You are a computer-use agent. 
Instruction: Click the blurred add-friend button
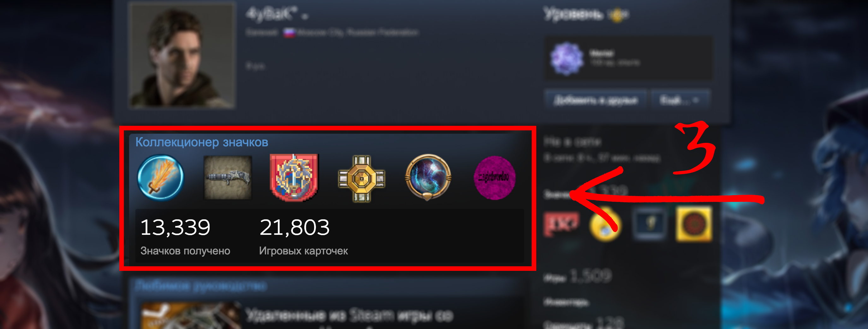[595, 100]
